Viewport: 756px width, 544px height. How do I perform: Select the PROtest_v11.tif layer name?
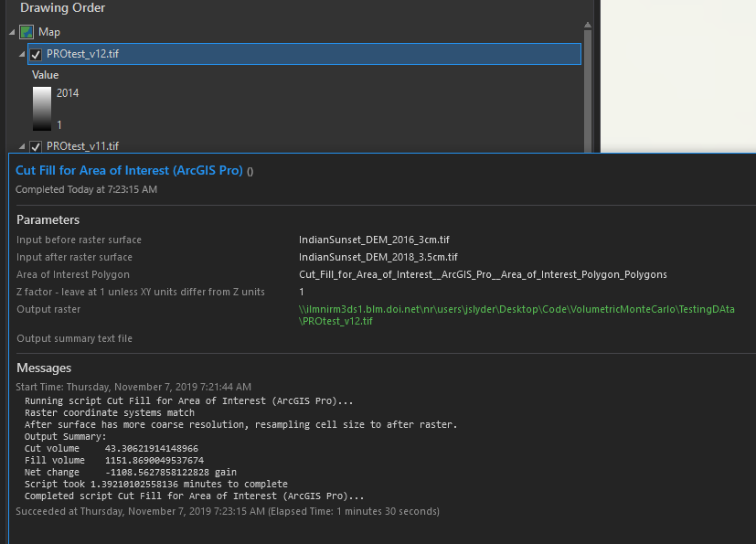tap(82, 146)
